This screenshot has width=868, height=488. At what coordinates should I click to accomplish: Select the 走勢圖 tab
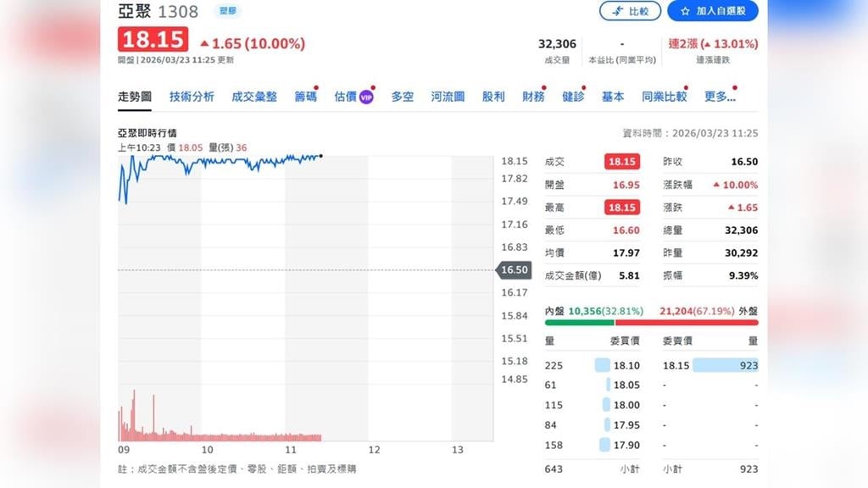(x=135, y=97)
